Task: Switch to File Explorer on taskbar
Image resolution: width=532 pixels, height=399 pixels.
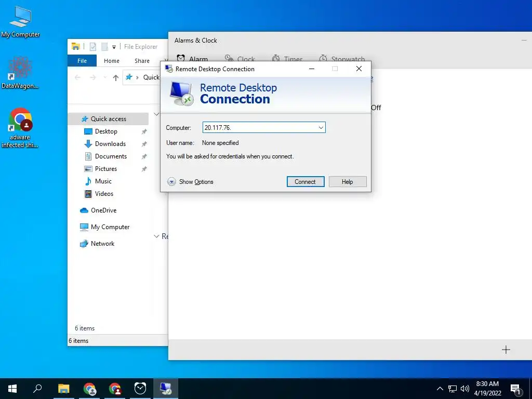Action: [63, 389]
